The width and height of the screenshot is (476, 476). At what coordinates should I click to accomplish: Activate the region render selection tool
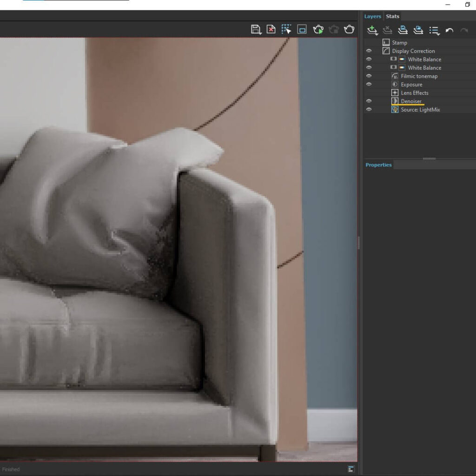tap(286, 29)
